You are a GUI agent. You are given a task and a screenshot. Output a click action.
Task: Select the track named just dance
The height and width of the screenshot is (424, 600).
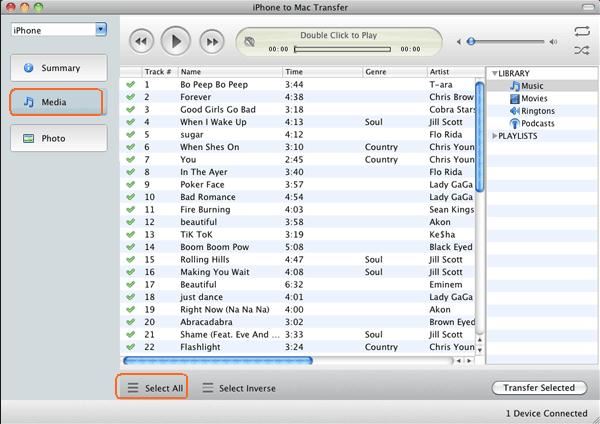pos(202,297)
